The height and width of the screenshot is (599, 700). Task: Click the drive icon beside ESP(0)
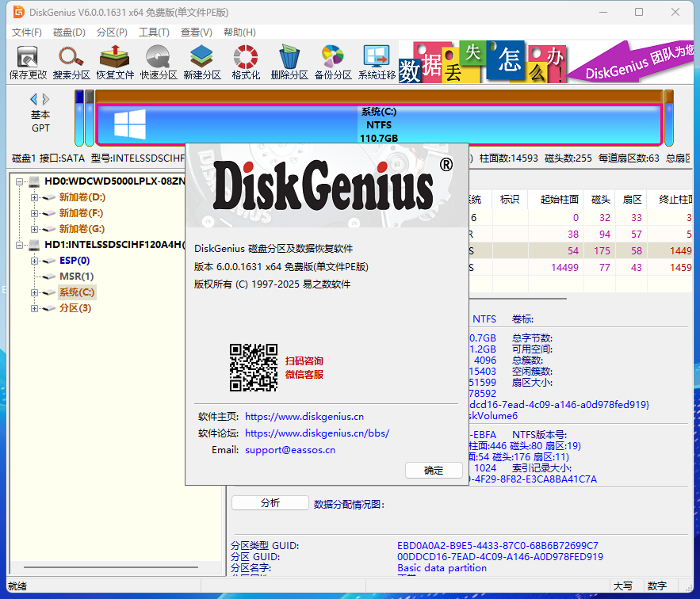(x=49, y=261)
